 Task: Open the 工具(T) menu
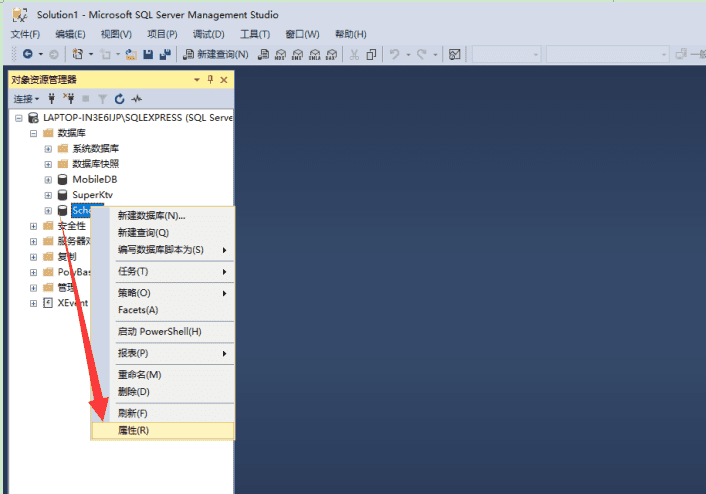255,34
